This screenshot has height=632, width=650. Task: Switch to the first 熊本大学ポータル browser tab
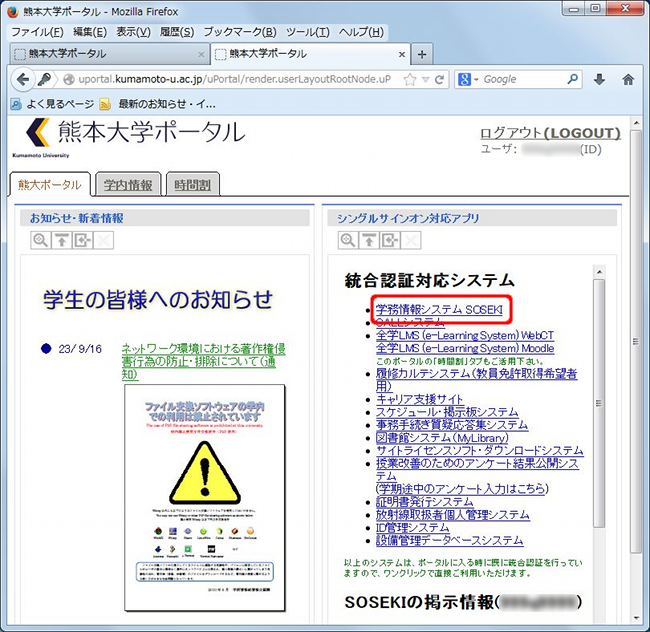pyautogui.click(x=109, y=54)
